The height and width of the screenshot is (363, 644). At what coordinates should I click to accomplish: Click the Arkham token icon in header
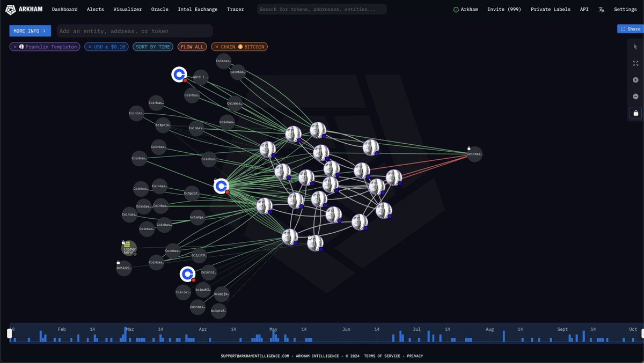[456, 10]
